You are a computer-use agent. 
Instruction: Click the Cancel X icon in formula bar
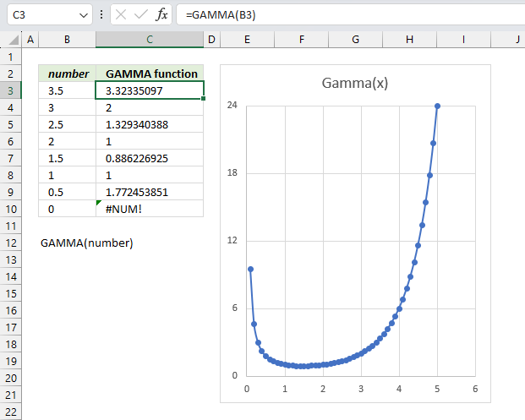coord(121,14)
